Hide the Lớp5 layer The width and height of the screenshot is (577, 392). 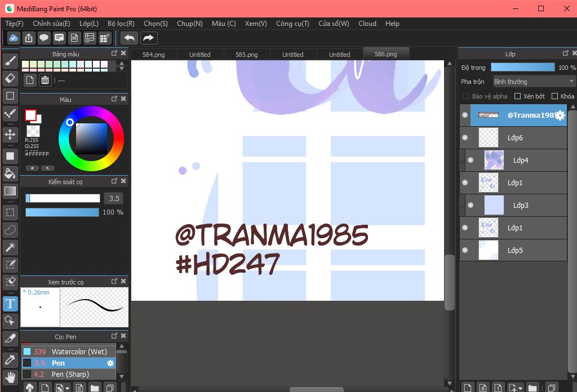(x=465, y=250)
